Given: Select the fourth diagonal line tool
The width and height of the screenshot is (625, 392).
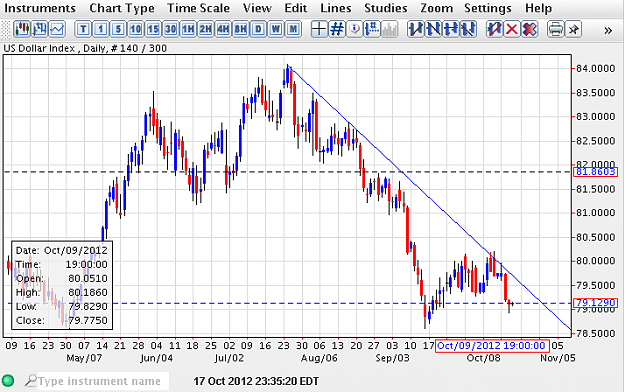Looking at the screenshot, I should pyautogui.click(x=468, y=29).
